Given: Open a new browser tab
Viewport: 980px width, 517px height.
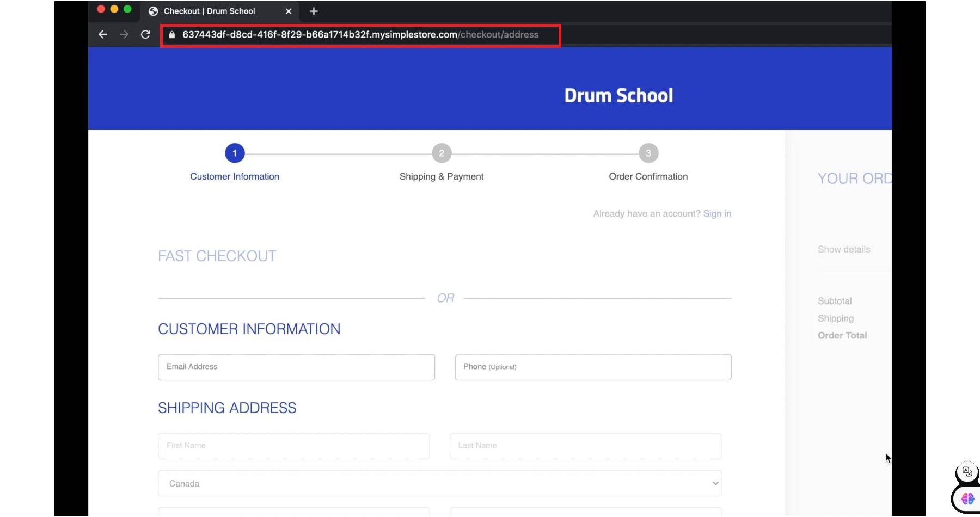Looking at the screenshot, I should [314, 11].
